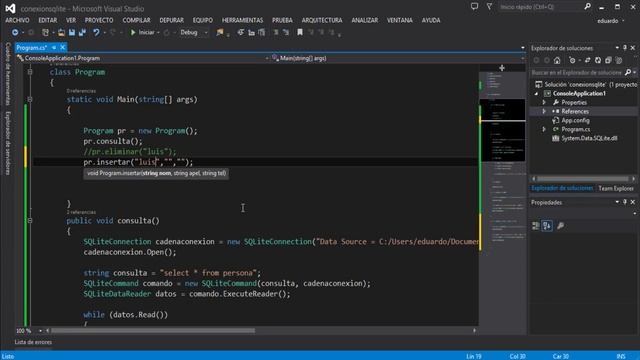Click the Navigate Backward toolbar icon

pos(15,32)
